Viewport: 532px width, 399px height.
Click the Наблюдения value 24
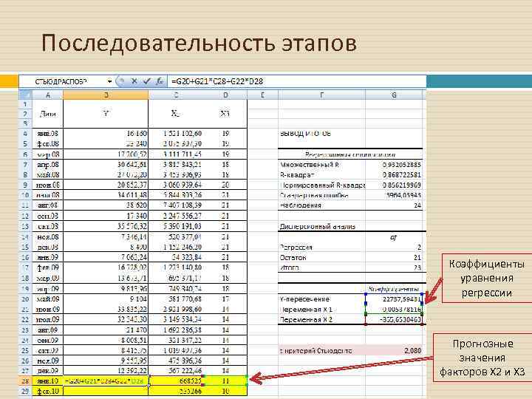coord(395,205)
